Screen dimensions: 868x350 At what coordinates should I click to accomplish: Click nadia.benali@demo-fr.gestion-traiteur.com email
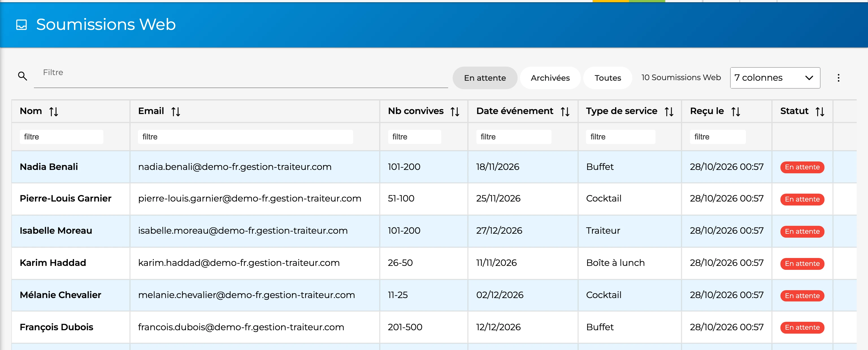pos(235,167)
